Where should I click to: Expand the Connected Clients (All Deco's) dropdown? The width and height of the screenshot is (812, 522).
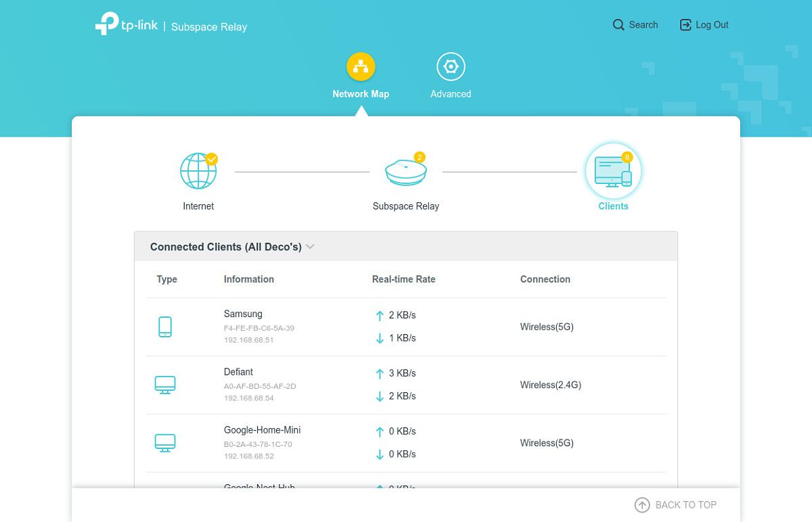[x=310, y=247]
